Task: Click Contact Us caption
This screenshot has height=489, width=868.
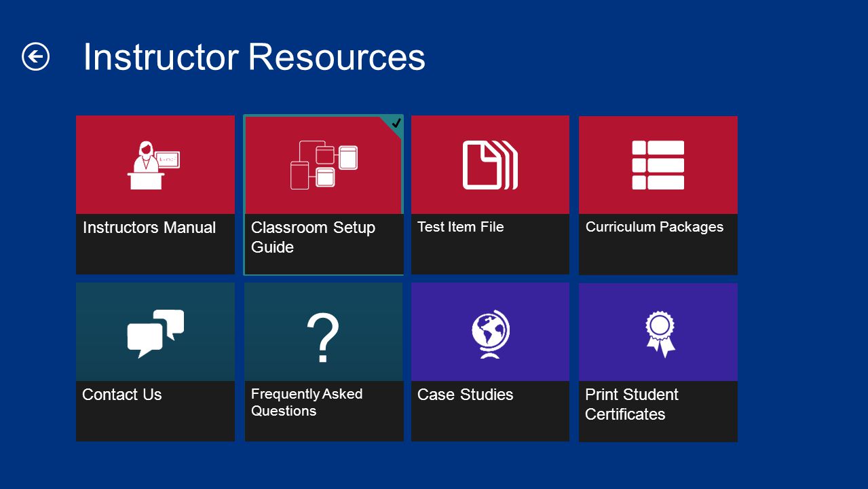Action: coord(122,395)
